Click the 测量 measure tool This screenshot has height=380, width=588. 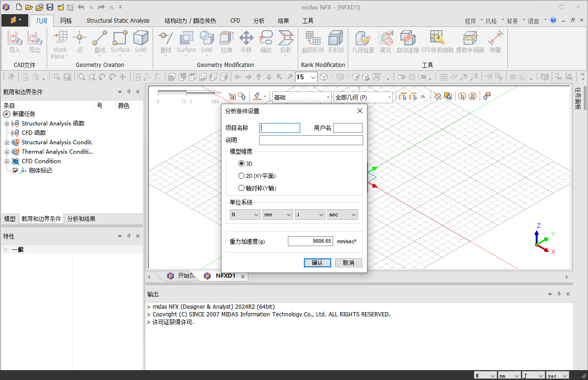(495, 42)
